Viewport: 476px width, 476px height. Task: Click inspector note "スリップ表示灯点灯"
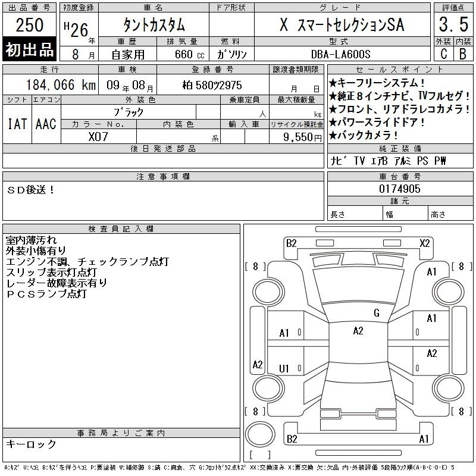click(x=52, y=273)
